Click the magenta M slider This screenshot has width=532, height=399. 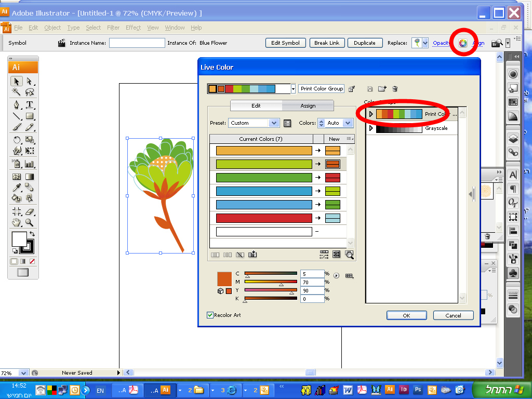point(271,282)
